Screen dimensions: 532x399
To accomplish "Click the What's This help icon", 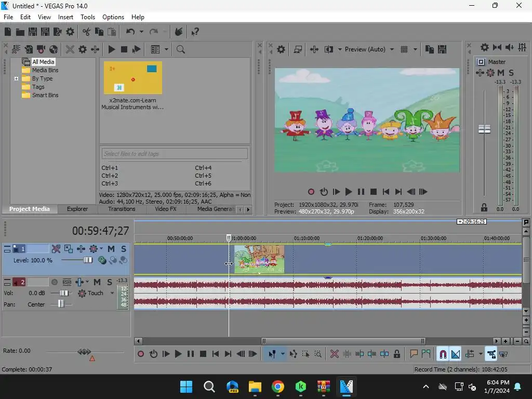I will [195, 32].
